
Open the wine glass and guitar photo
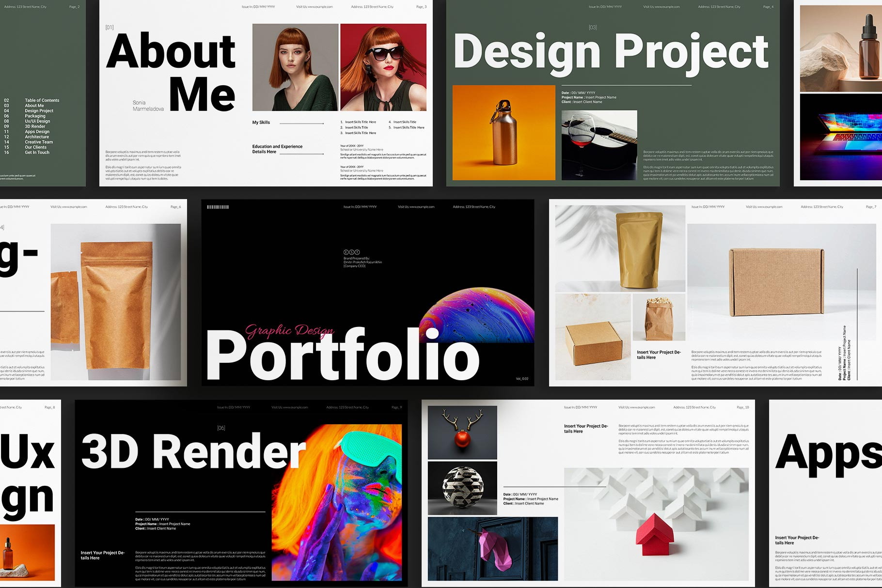coord(599,145)
